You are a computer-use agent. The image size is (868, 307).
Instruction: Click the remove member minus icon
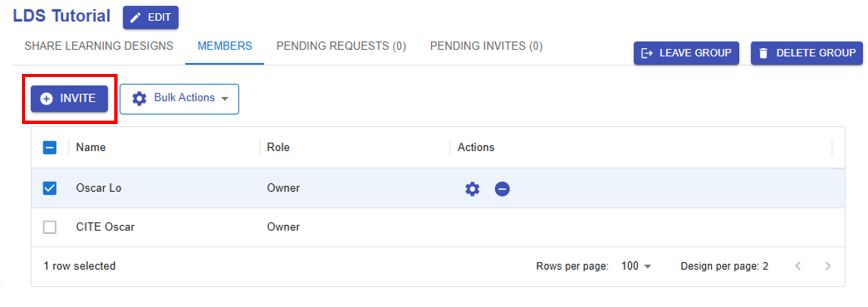pos(502,189)
